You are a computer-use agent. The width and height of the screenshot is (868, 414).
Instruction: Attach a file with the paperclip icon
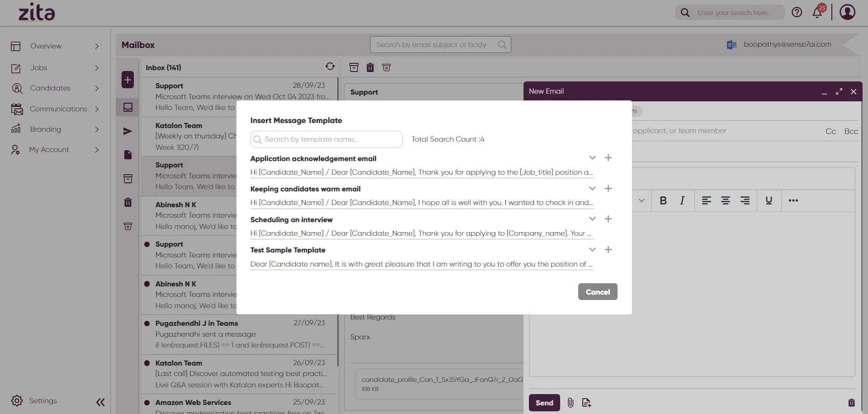(571, 403)
